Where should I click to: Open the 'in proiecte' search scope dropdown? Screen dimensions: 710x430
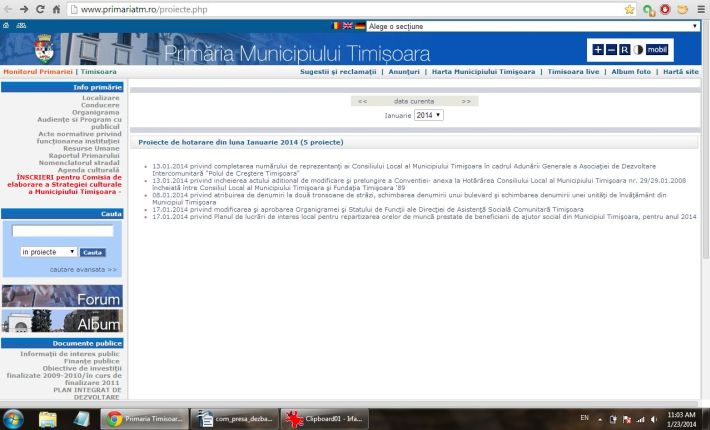coord(48,252)
